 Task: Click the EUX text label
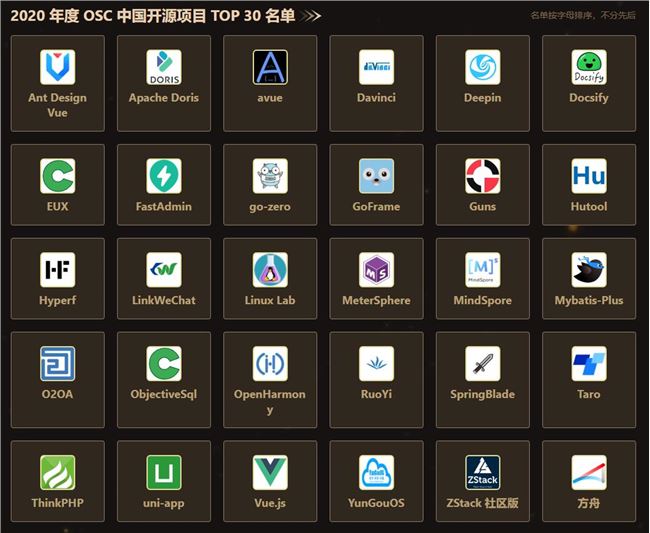[x=58, y=207]
